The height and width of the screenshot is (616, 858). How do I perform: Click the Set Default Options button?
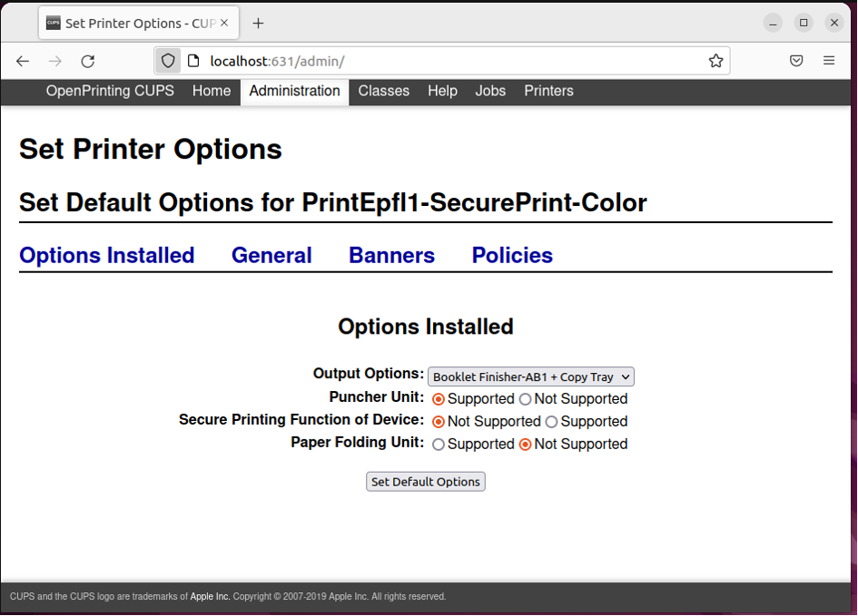point(425,482)
